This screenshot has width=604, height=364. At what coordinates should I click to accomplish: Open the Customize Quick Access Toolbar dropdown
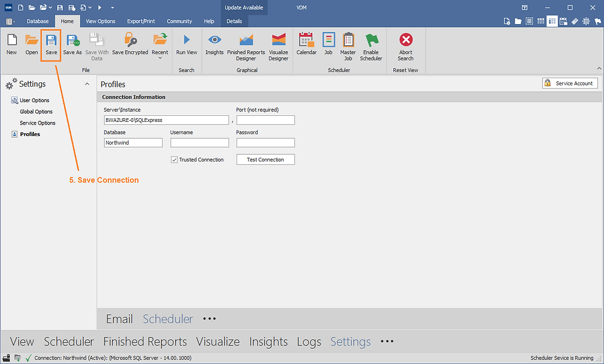(x=112, y=7)
